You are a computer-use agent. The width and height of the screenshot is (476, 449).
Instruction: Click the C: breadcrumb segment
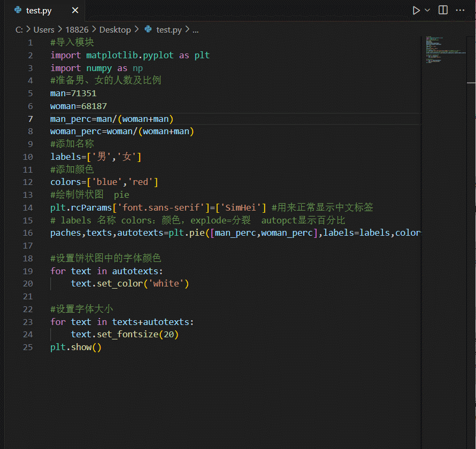[x=19, y=30]
